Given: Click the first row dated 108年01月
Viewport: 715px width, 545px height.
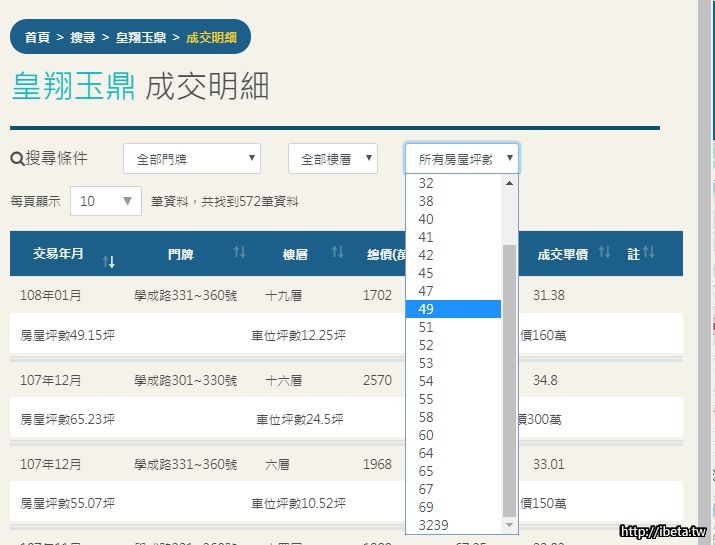Looking at the screenshot, I should click(52, 295).
